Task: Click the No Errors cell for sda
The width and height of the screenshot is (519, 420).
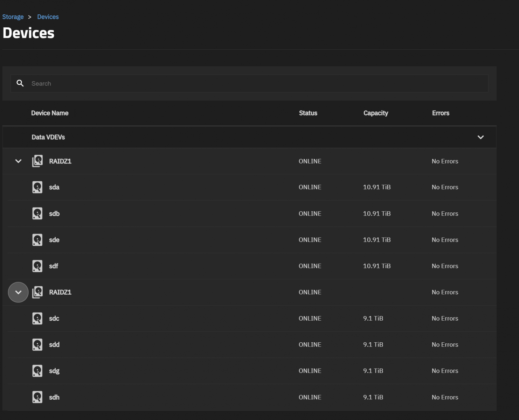Action: (445, 187)
